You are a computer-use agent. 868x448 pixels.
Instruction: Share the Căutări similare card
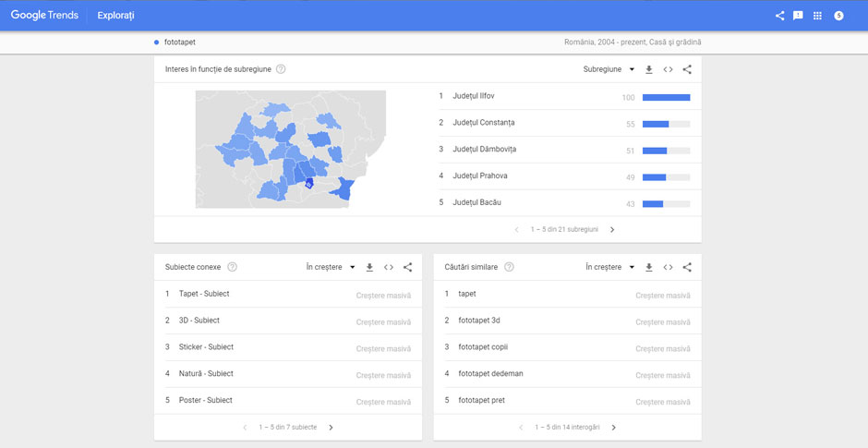tap(687, 267)
